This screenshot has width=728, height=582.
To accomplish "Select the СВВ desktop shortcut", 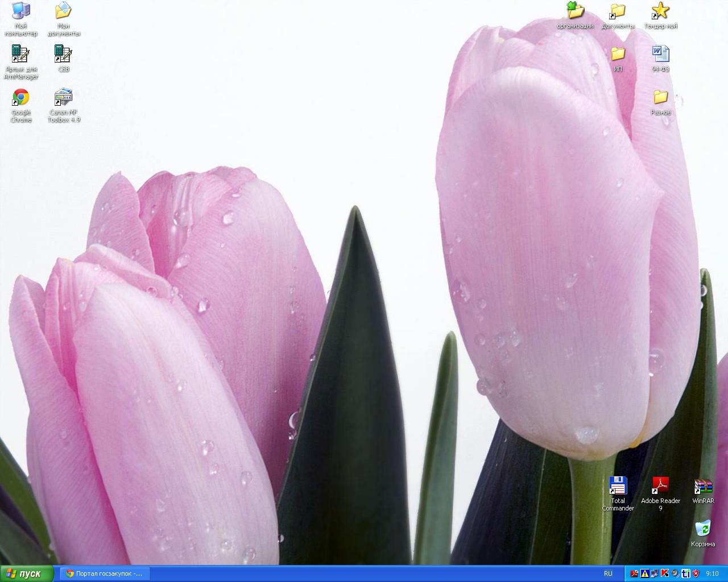I will [63, 54].
